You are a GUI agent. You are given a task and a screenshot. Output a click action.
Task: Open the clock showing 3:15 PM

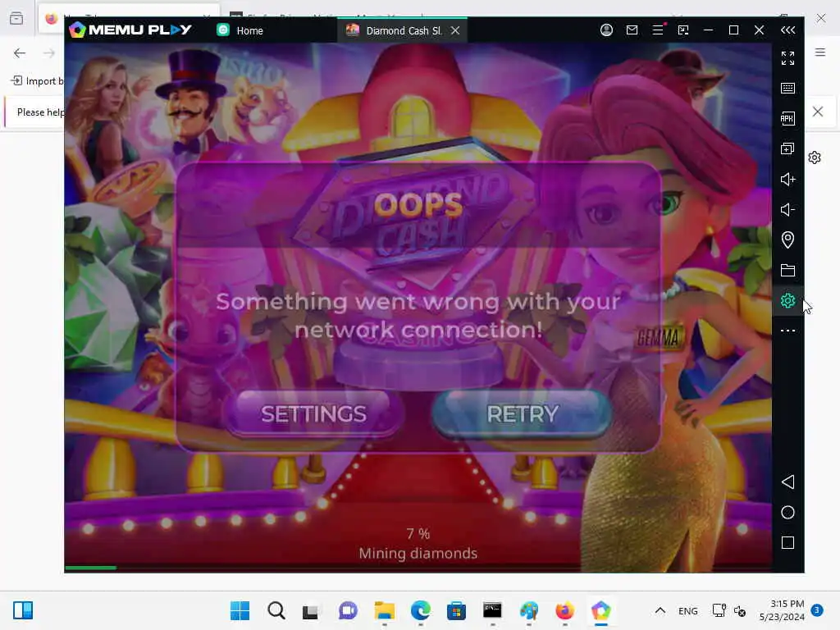pos(782,610)
